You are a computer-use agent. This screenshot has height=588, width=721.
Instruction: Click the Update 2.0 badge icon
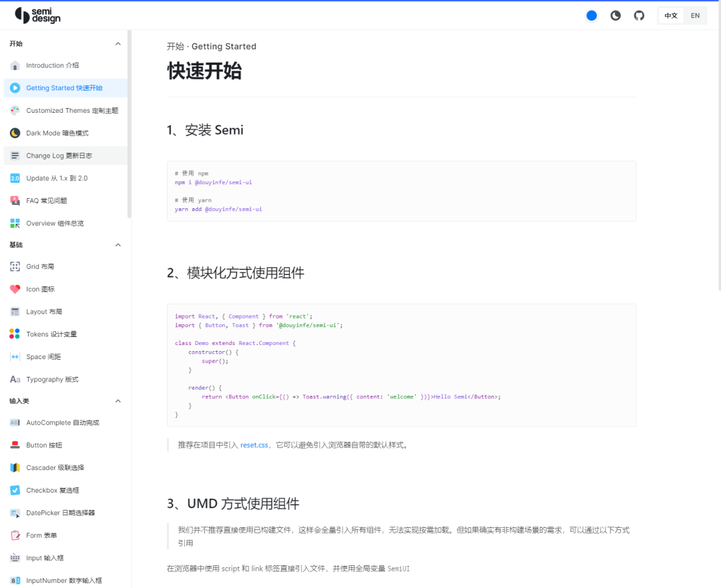click(15, 178)
